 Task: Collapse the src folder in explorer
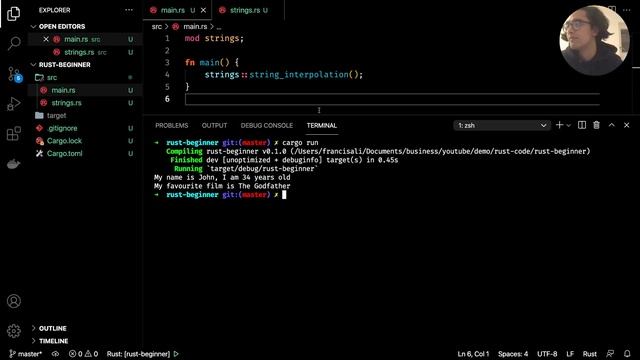(x=52, y=78)
